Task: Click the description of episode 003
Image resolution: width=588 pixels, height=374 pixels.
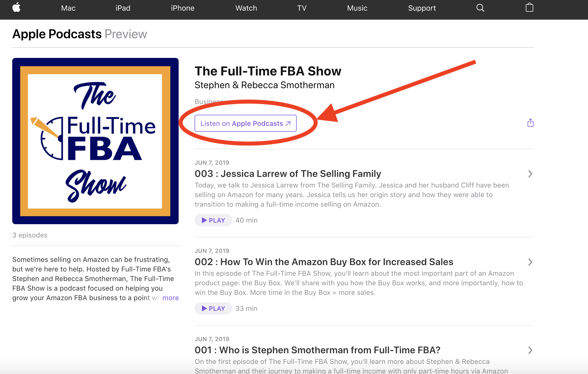Action: click(352, 195)
